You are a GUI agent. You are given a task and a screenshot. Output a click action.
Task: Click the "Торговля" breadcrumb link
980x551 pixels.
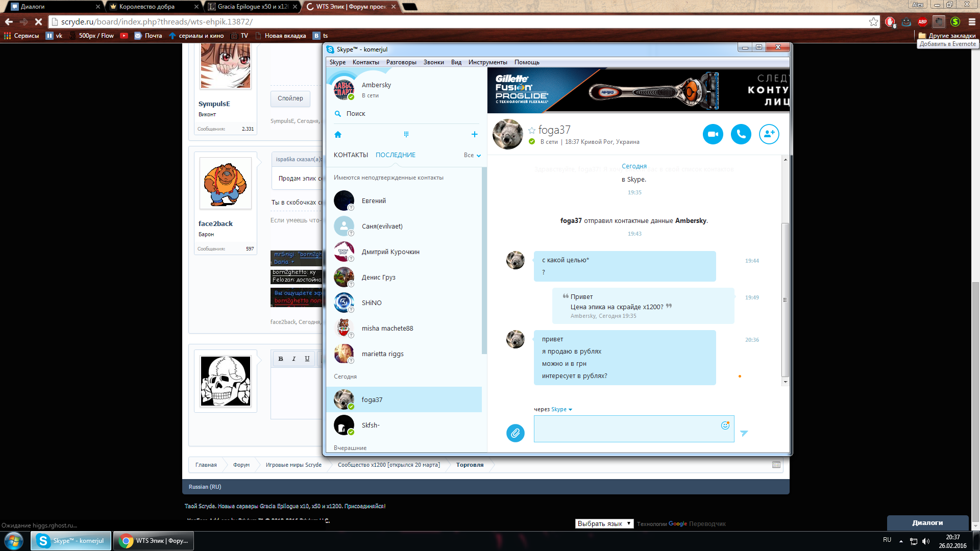(x=470, y=465)
